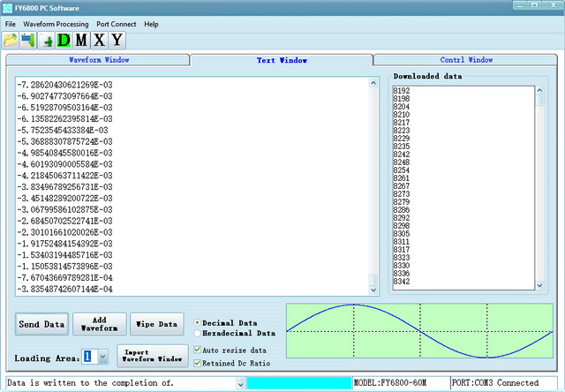Image resolution: width=565 pixels, height=392 pixels.
Task: Expand the Loading Area dropdown
Action: tap(102, 357)
